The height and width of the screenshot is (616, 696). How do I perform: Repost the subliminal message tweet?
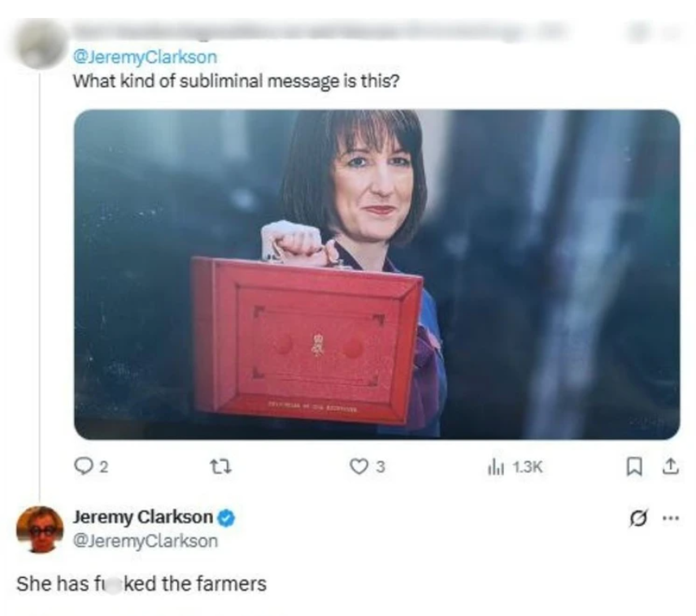(220, 467)
